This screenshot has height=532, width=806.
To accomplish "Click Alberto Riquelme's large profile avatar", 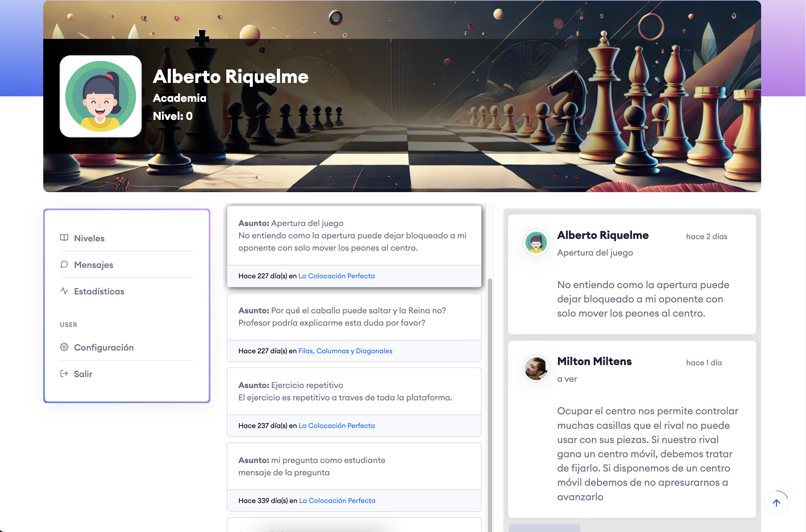I will pyautogui.click(x=101, y=96).
